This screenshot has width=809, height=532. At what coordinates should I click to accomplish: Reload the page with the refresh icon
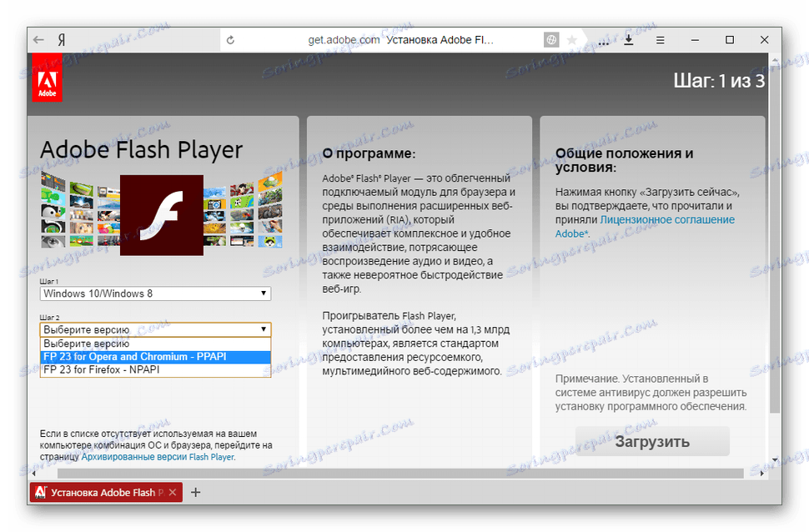[x=231, y=40]
